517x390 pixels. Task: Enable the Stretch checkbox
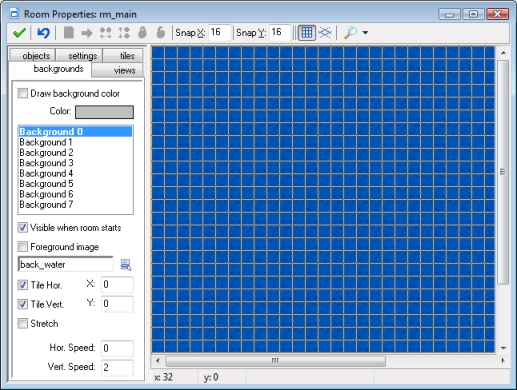click(x=23, y=323)
